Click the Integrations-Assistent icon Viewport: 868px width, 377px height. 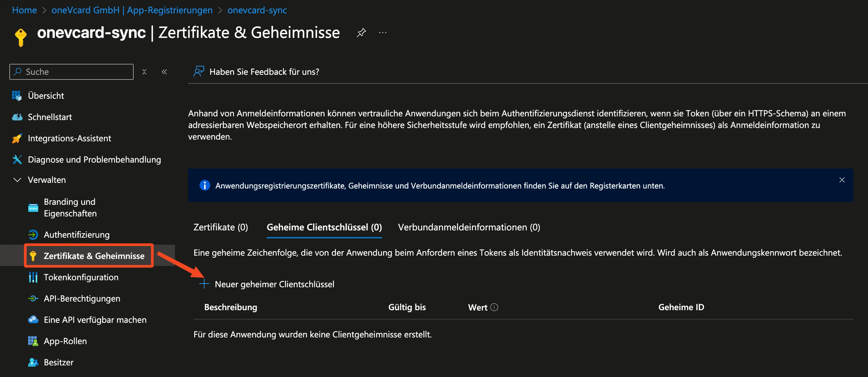17,138
